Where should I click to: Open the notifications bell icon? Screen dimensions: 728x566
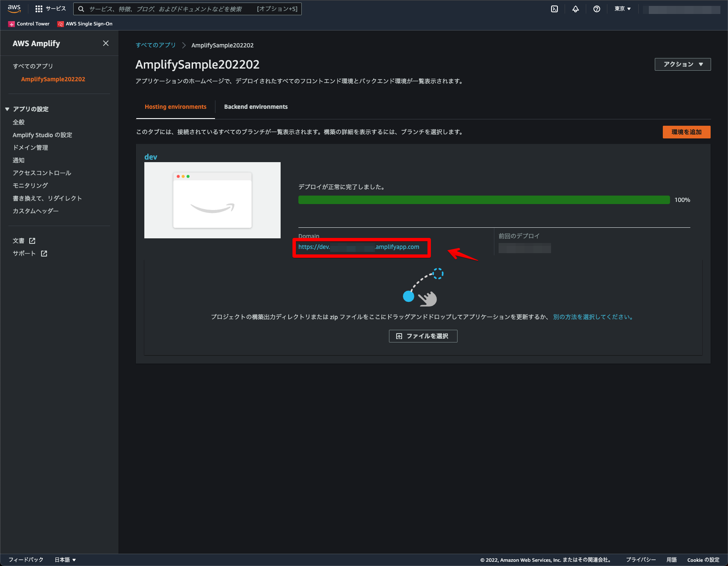point(576,9)
